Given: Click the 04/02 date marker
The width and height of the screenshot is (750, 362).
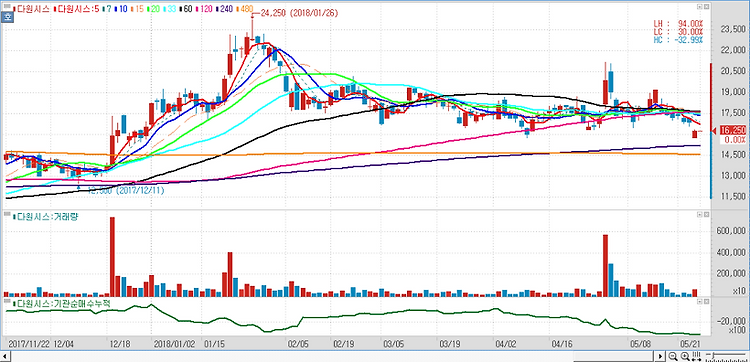Looking at the screenshot, I should click(x=506, y=344).
